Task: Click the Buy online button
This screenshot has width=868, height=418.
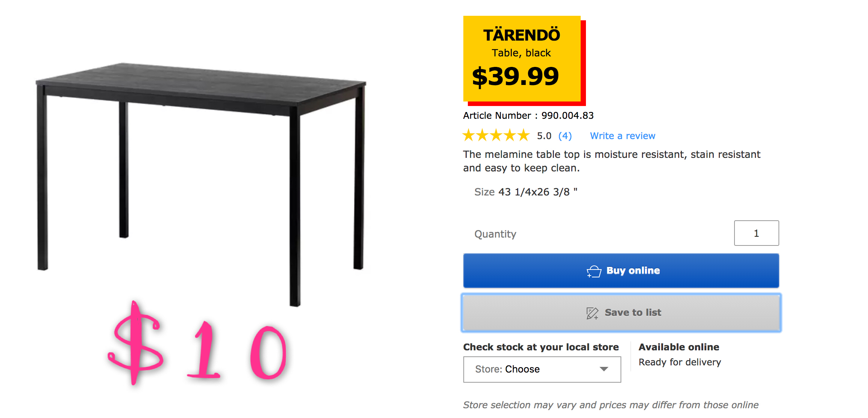Action: [x=621, y=271]
